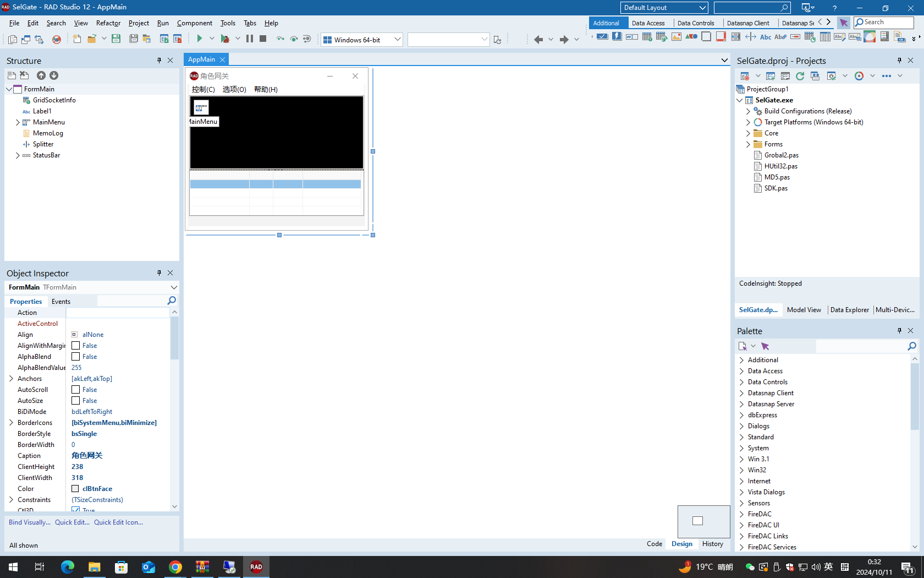The width and height of the screenshot is (924, 578).
Task: Click the TSpeedButton lightning icon
Action: (617, 37)
